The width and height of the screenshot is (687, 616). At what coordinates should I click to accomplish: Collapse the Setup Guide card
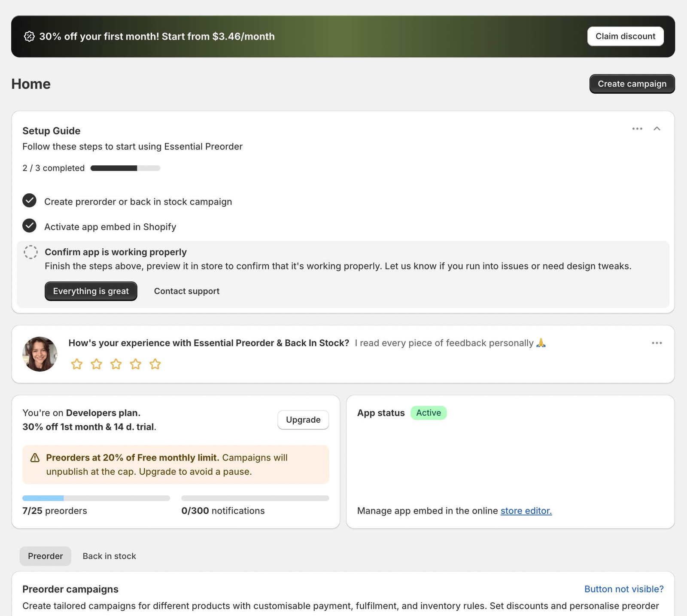tap(657, 129)
